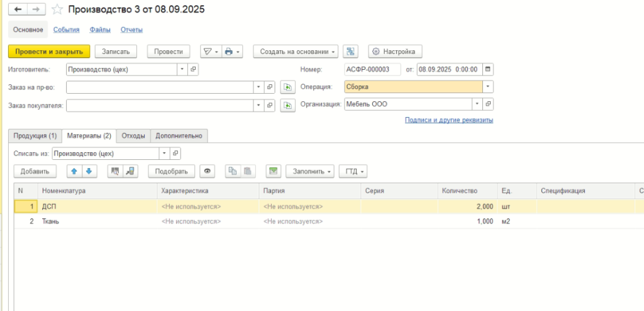Open Настройка settings
Viewport: 644px width, 311px height.
point(395,52)
